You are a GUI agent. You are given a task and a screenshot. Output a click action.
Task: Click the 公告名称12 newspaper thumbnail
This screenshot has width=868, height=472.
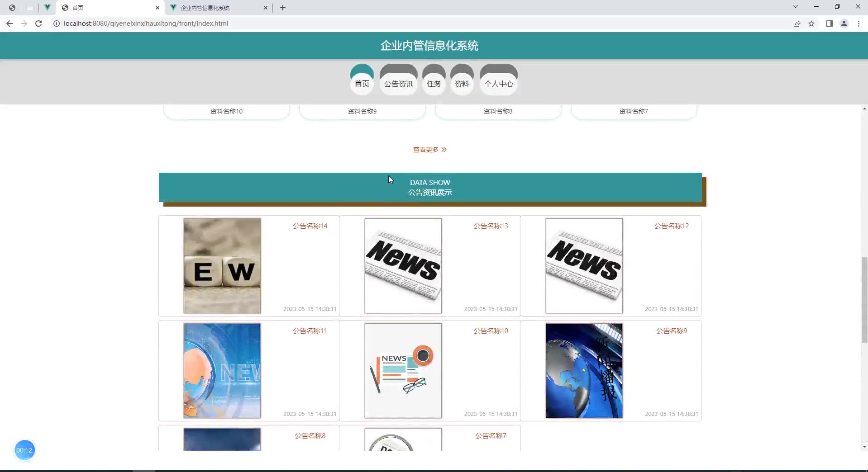tap(584, 266)
